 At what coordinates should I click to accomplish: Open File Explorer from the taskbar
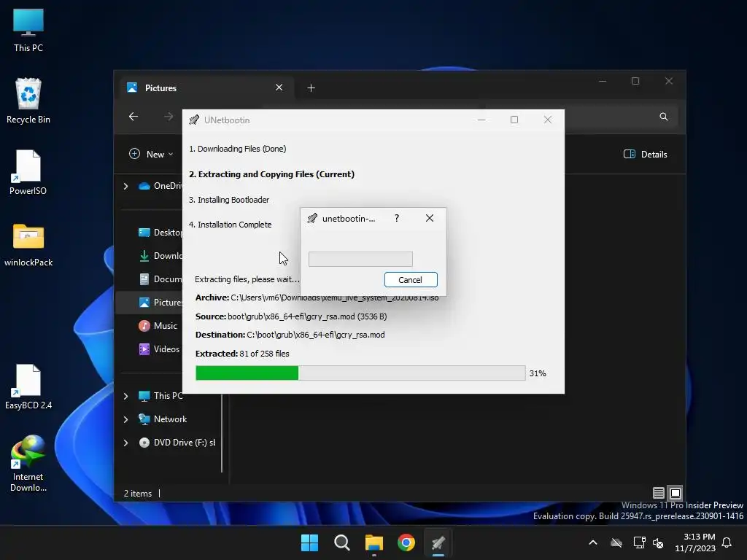374,542
